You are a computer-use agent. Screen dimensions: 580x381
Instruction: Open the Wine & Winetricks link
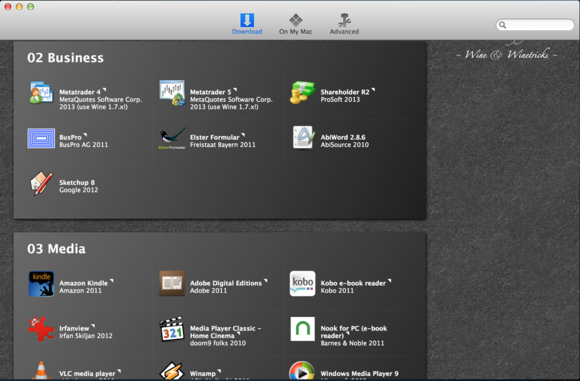507,54
